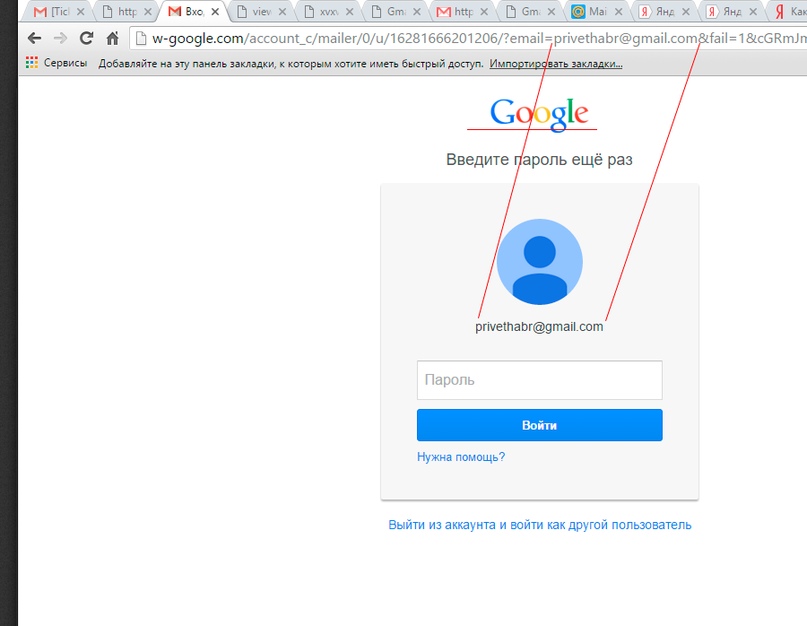Open the Сервисы apps grid icon
Image resolution: width=807 pixels, height=626 pixels.
click(32, 63)
